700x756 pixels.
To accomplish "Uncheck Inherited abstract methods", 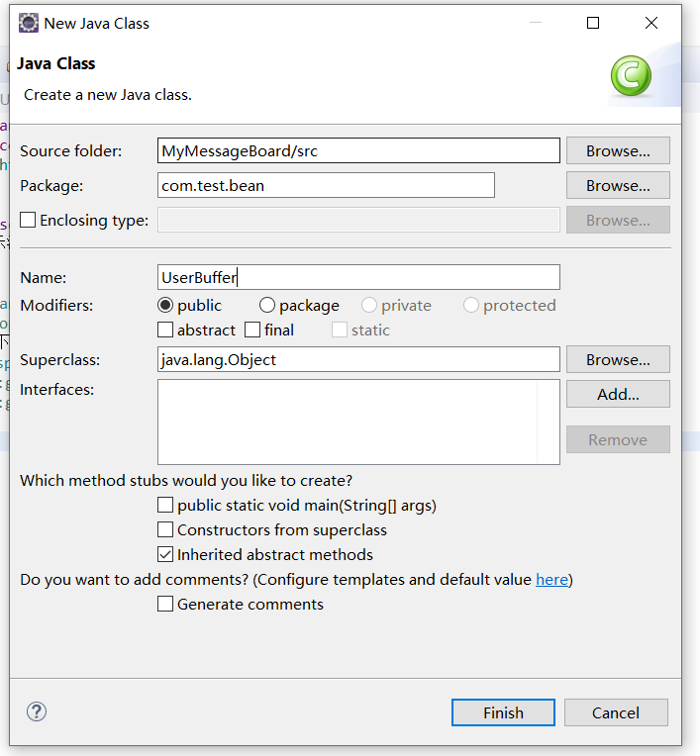I will tap(165, 554).
